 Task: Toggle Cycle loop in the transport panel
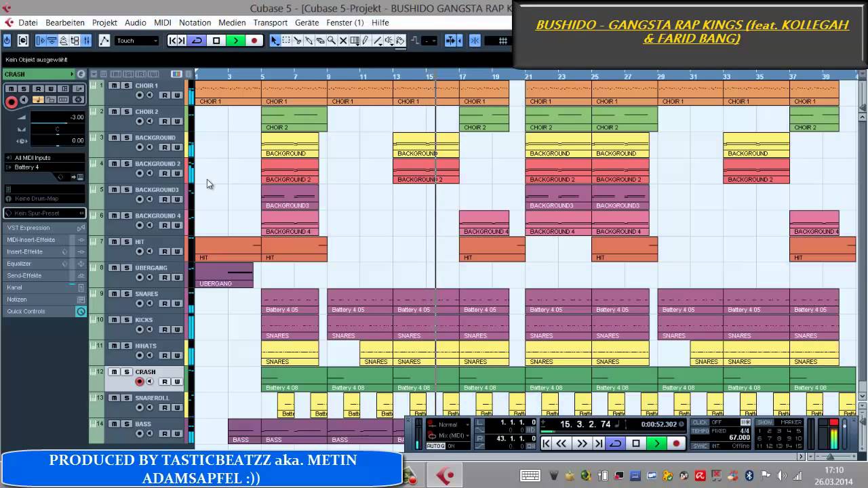(616, 444)
